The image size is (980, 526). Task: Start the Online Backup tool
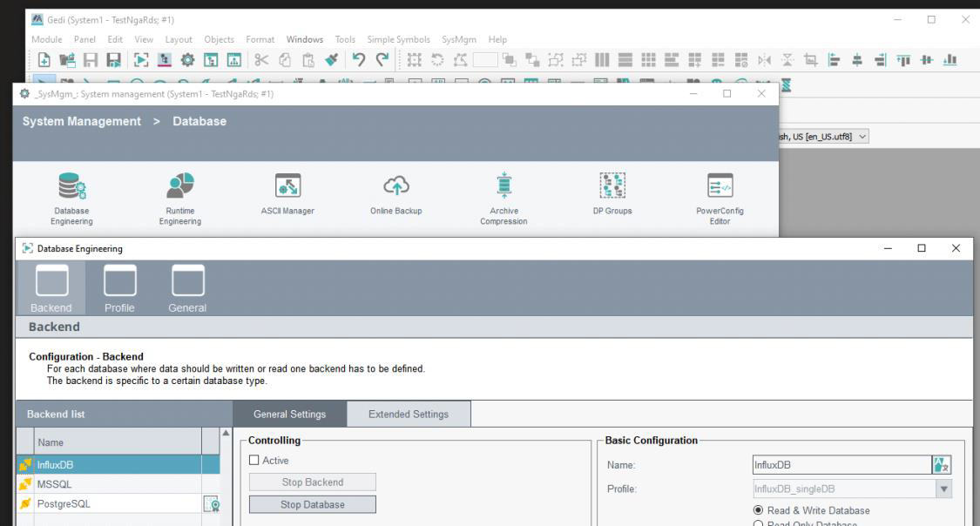[395, 188]
